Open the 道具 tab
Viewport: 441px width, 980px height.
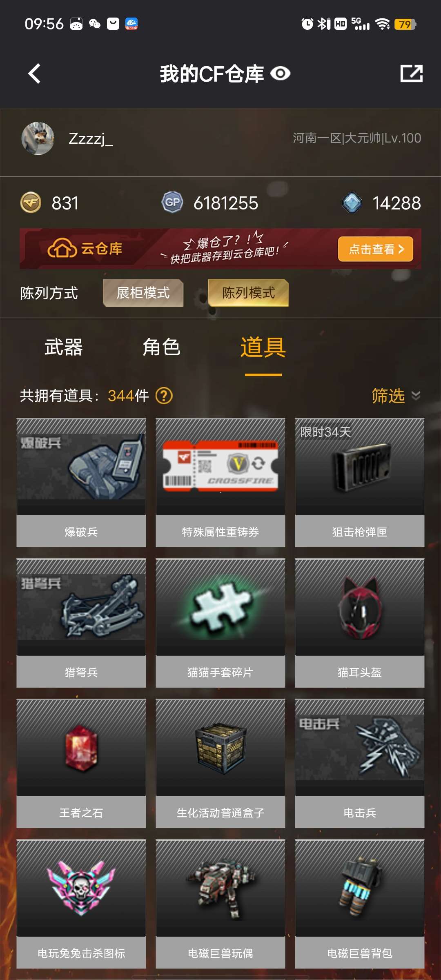point(263,347)
